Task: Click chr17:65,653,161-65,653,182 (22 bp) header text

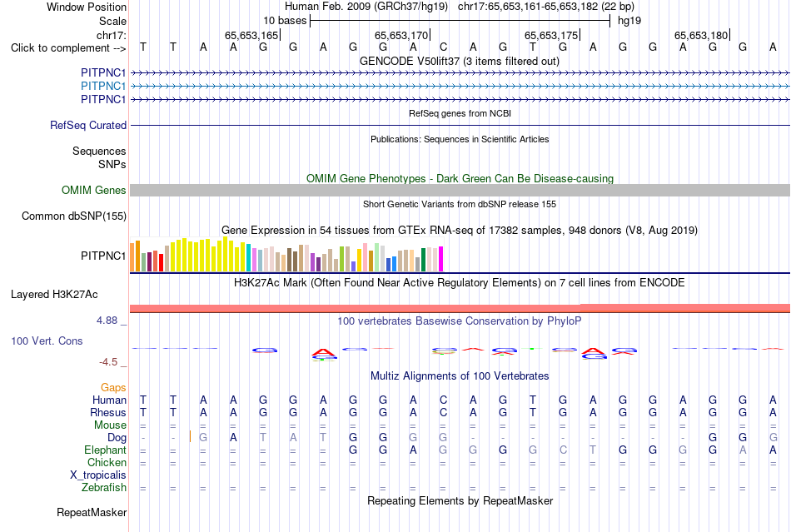Action: click(x=546, y=7)
